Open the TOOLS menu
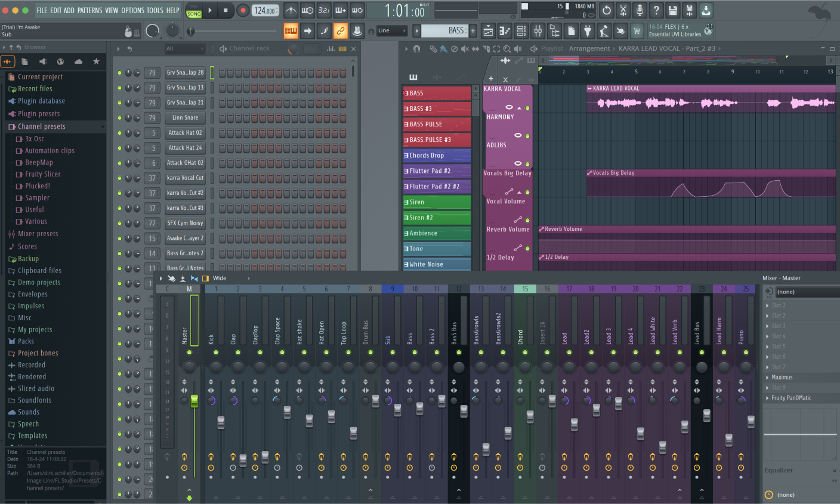 [155, 10]
